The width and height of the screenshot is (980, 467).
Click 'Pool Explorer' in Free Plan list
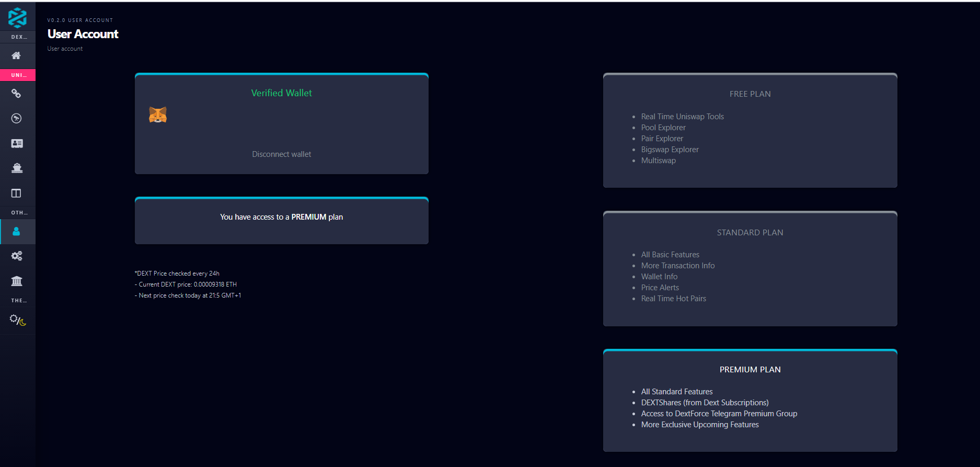663,128
